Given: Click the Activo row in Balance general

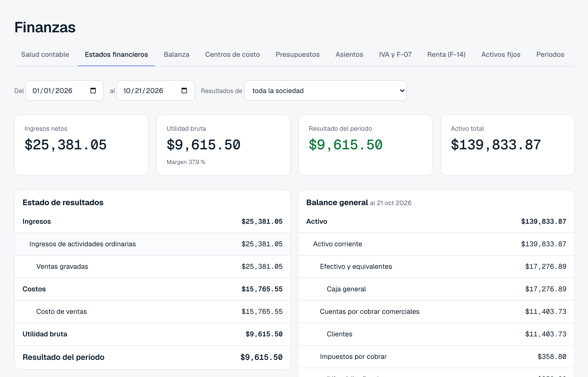Looking at the screenshot, I should pyautogui.click(x=436, y=222).
